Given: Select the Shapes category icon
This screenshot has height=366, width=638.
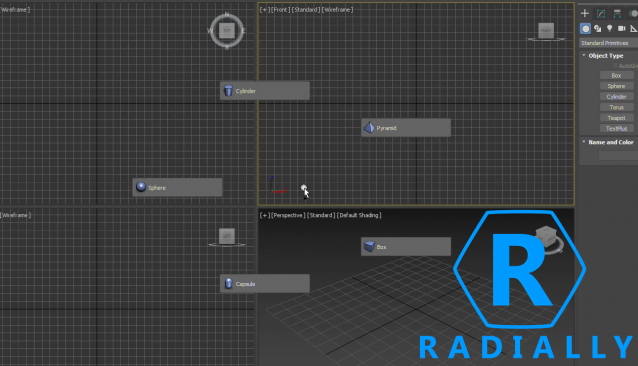Looking at the screenshot, I should pos(597,28).
